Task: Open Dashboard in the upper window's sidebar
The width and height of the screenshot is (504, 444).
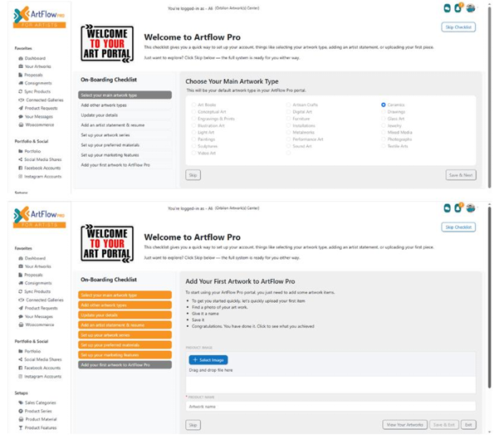Action: coord(35,59)
